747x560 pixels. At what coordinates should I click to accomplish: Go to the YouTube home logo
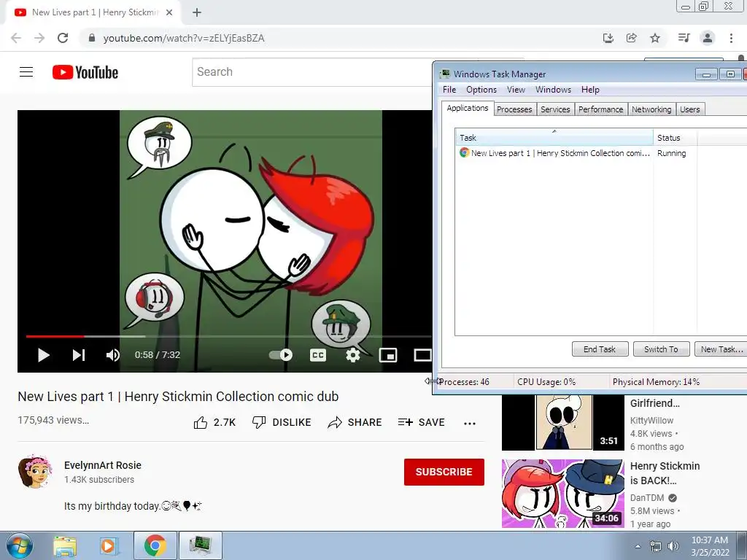(85, 72)
